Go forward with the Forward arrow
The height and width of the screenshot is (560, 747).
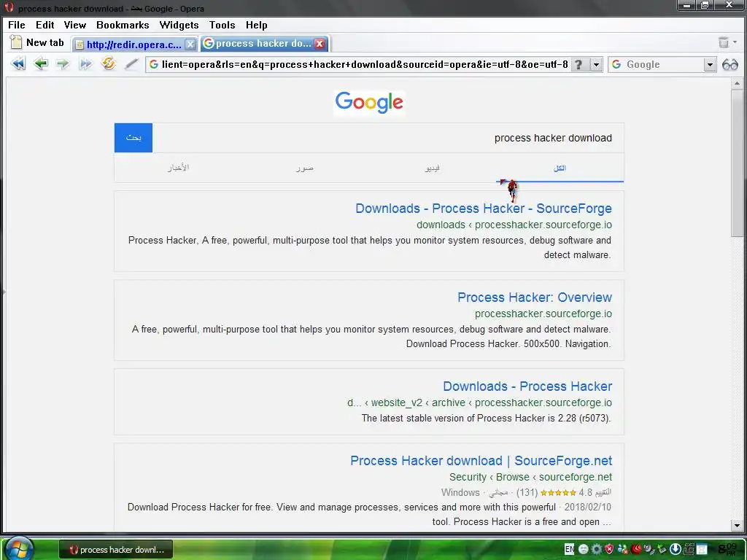[63, 64]
